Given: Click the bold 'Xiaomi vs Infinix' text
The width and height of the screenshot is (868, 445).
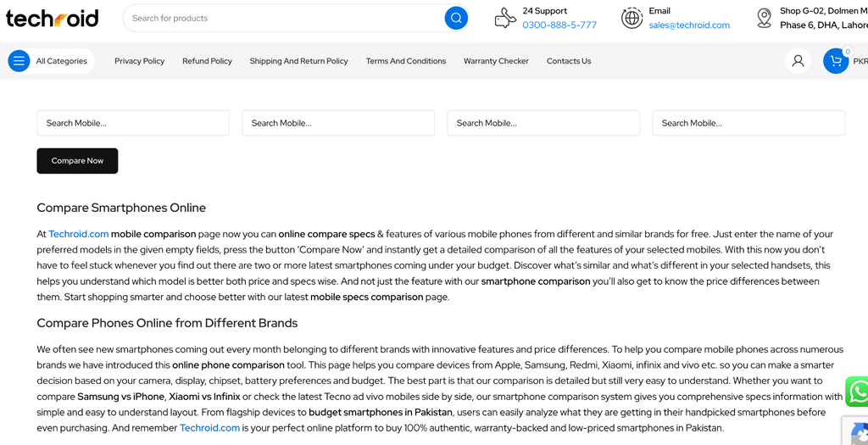Looking at the screenshot, I should [x=205, y=397].
